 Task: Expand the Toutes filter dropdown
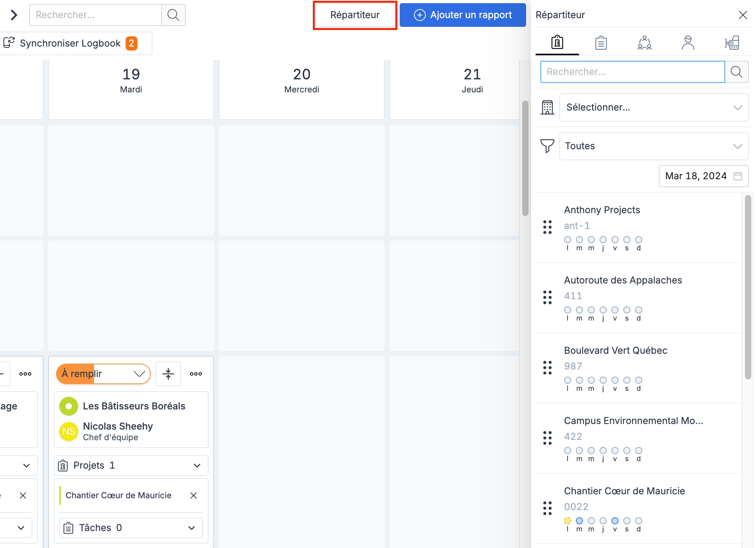(x=654, y=146)
